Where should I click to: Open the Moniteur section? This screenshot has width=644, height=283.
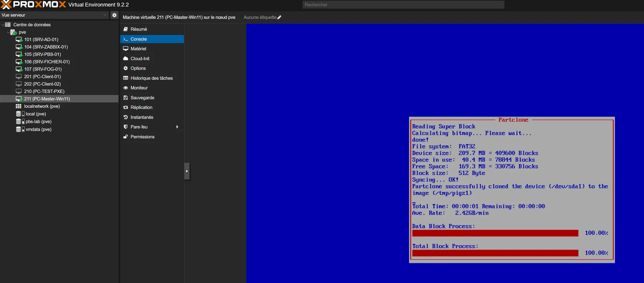[x=152, y=88]
